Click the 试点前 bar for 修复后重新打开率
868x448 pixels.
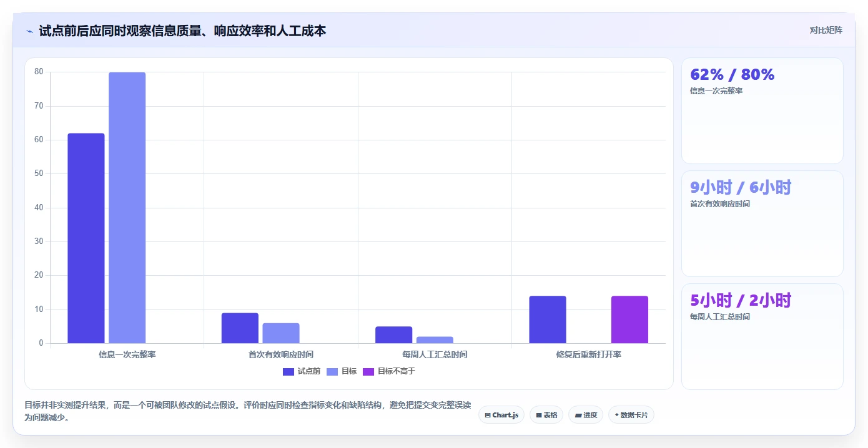[548, 319]
